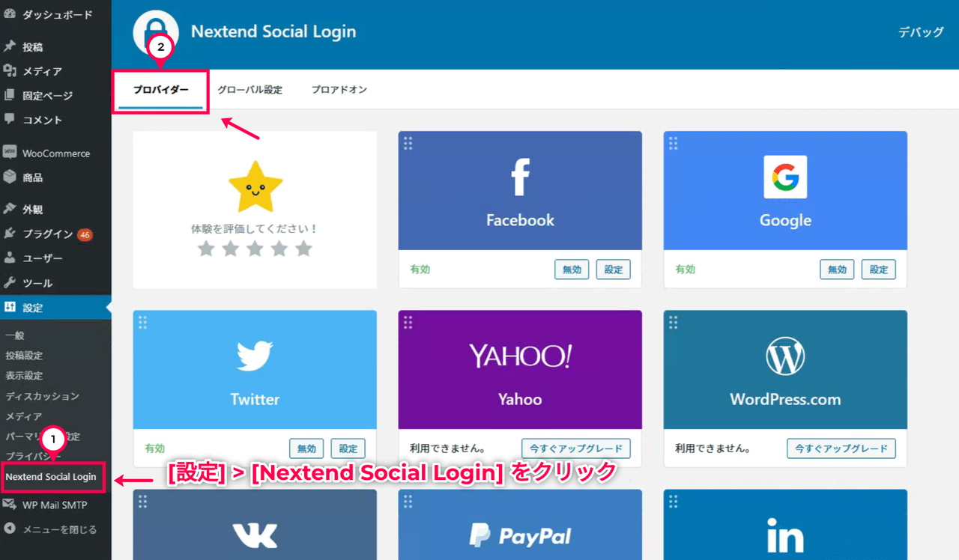
Task: Click the pushpin icon beside 投稿
Action: [x=10, y=46]
